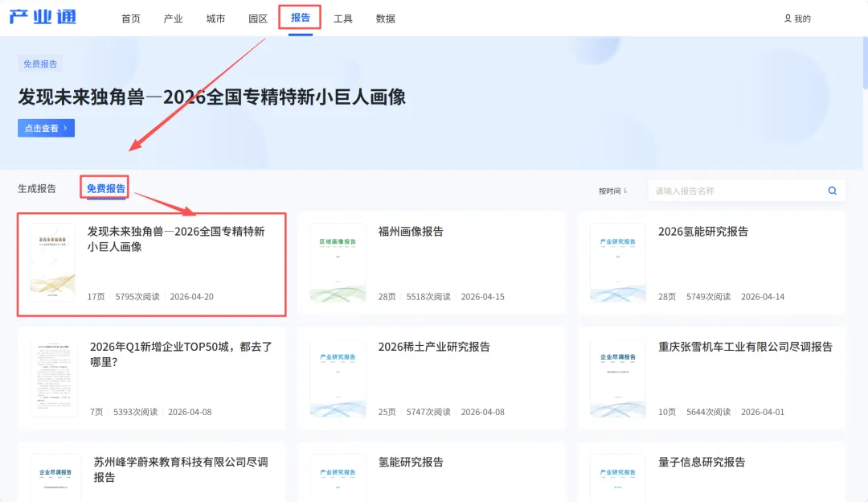
Task: Open the 数据 navigation item
Action: (x=385, y=19)
